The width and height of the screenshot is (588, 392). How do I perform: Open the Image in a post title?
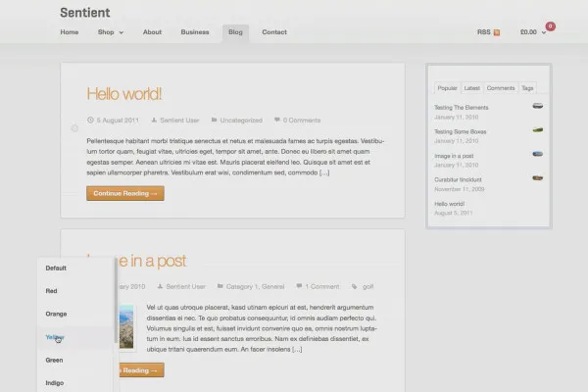(152, 261)
